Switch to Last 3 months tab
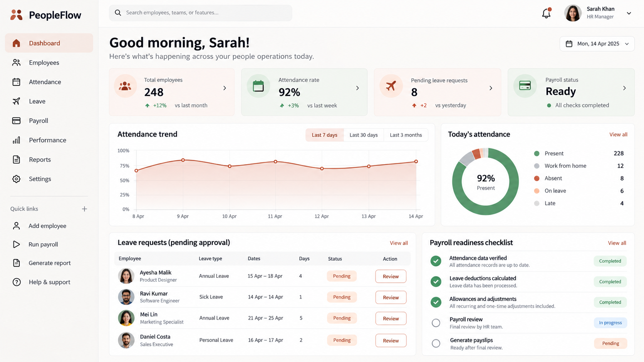644x362 pixels. coord(406,135)
